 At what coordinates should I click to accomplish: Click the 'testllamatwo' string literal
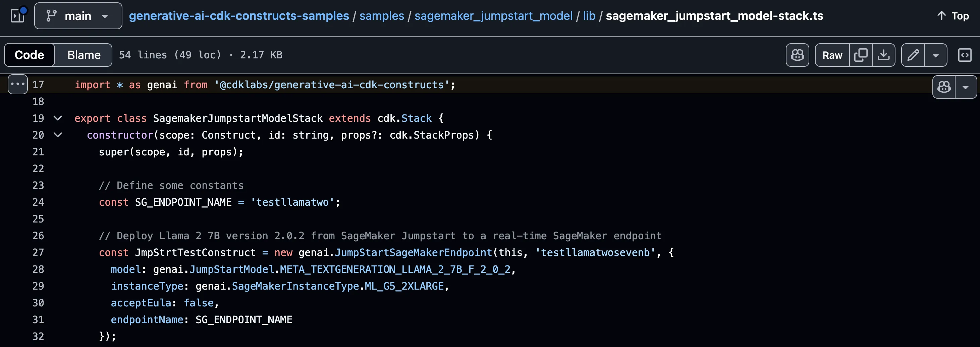pyautogui.click(x=292, y=202)
